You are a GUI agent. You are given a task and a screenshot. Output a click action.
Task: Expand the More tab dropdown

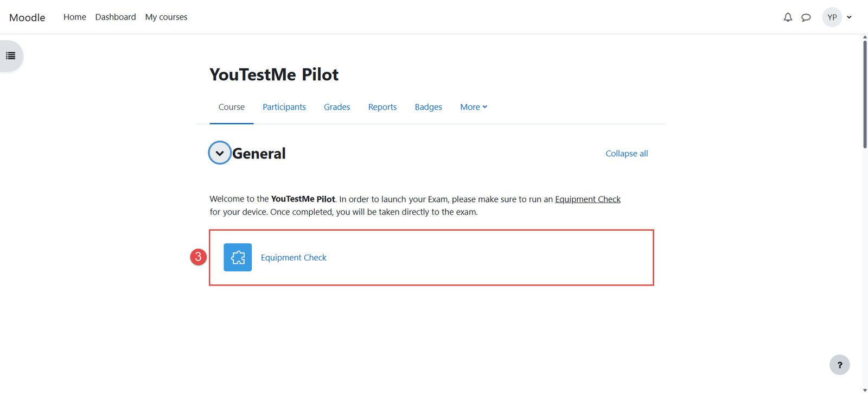pos(474,107)
